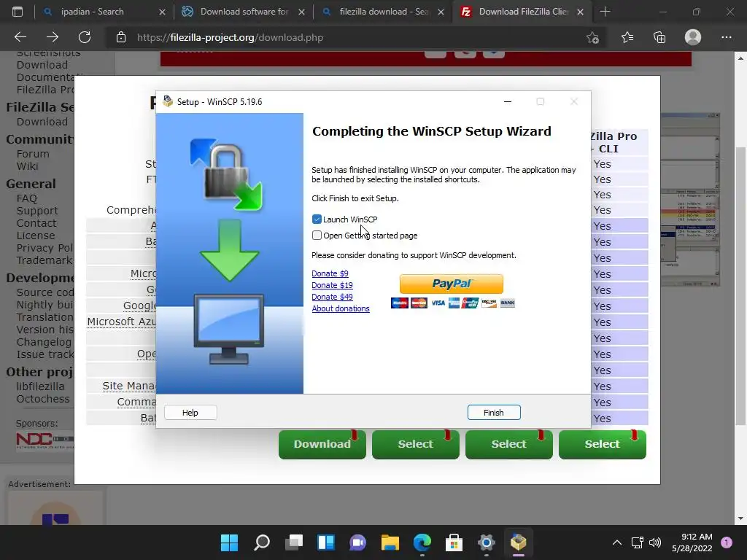Image resolution: width=747 pixels, height=560 pixels.
Task: Open File Explorer from taskbar
Action: pyautogui.click(x=390, y=542)
